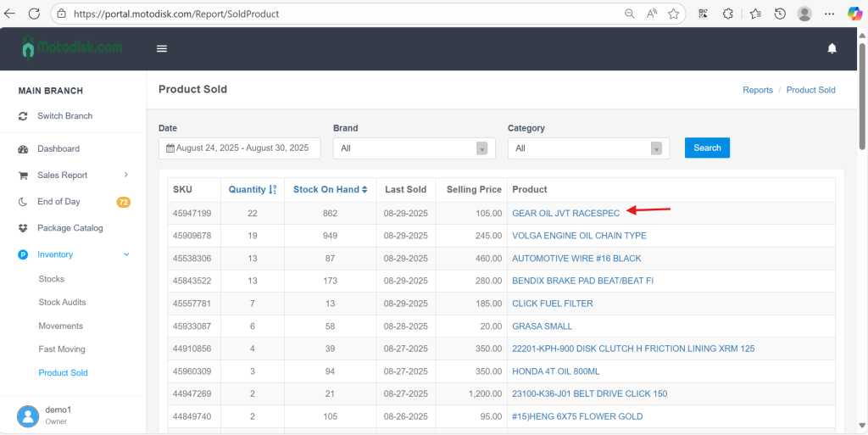This screenshot has height=435, width=868.
Task: Click demo1 user avatar icon
Action: coord(29,415)
